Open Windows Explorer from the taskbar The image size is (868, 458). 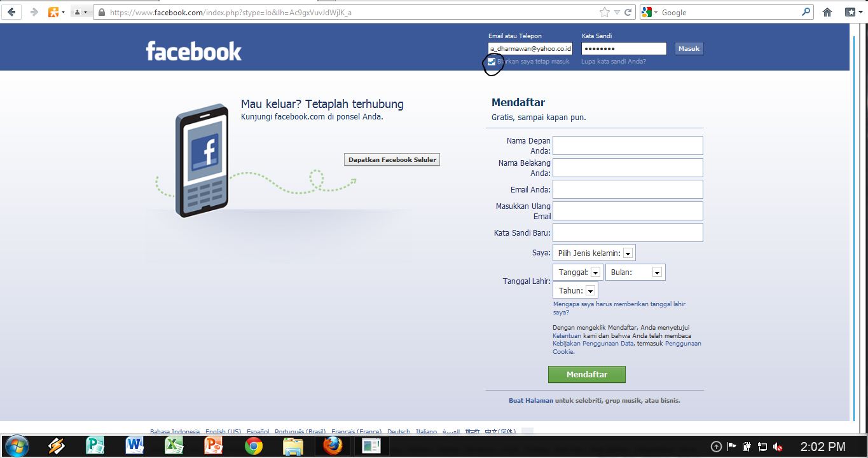[293, 446]
